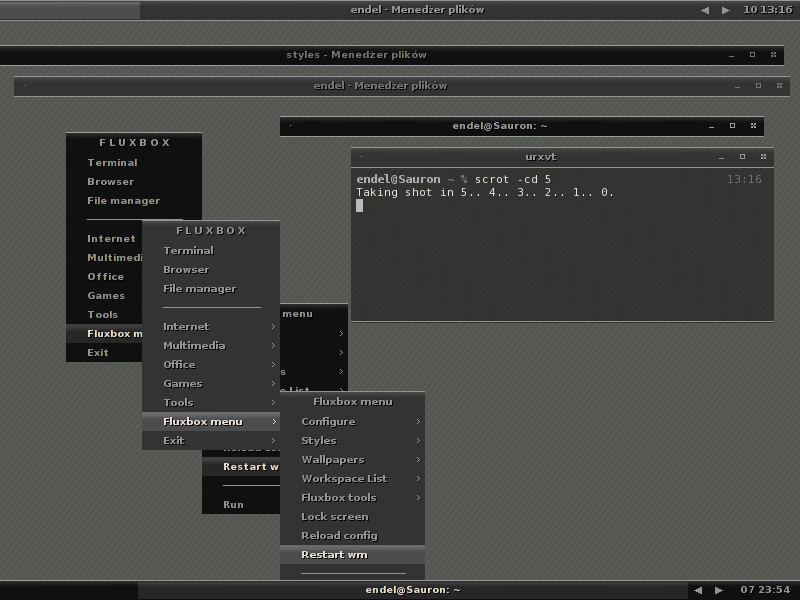
Task: Select Browser in the grey Fluxbox menu
Action: pyautogui.click(x=211, y=269)
